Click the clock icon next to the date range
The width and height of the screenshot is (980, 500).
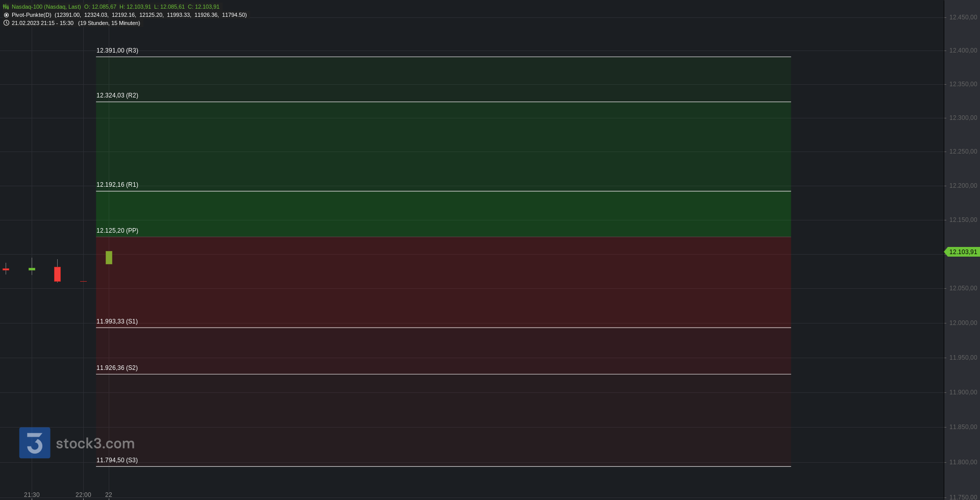point(6,23)
